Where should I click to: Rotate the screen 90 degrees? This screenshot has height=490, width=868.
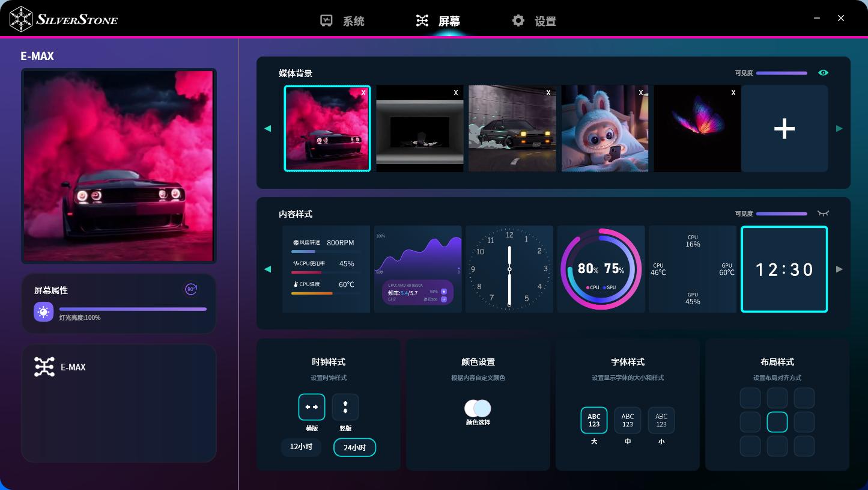click(x=191, y=289)
